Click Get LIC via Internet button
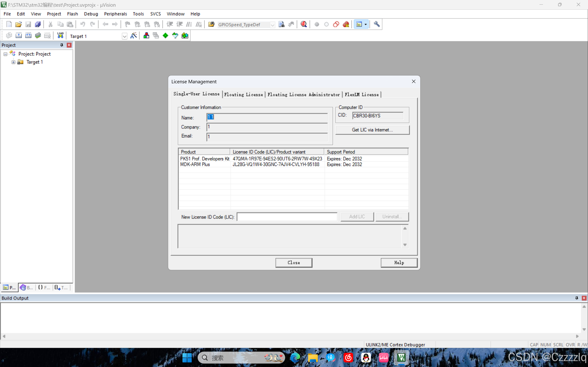The width and height of the screenshot is (588, 367). (x=372, y=130)
